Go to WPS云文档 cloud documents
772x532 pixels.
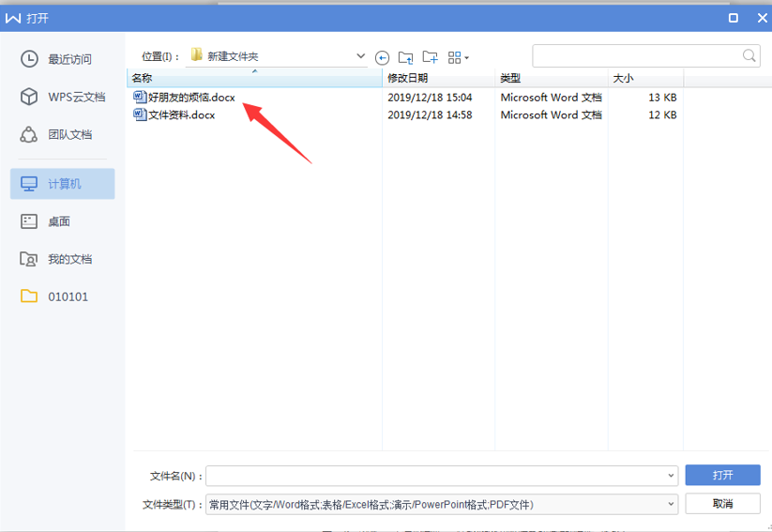pos(63,97)
